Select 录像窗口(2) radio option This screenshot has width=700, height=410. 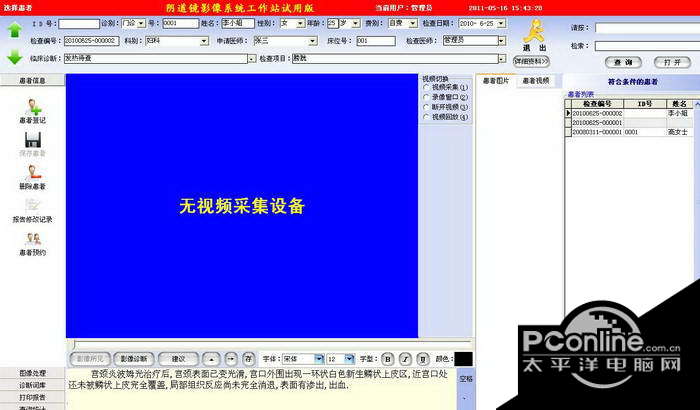click(x=426, y=97)
